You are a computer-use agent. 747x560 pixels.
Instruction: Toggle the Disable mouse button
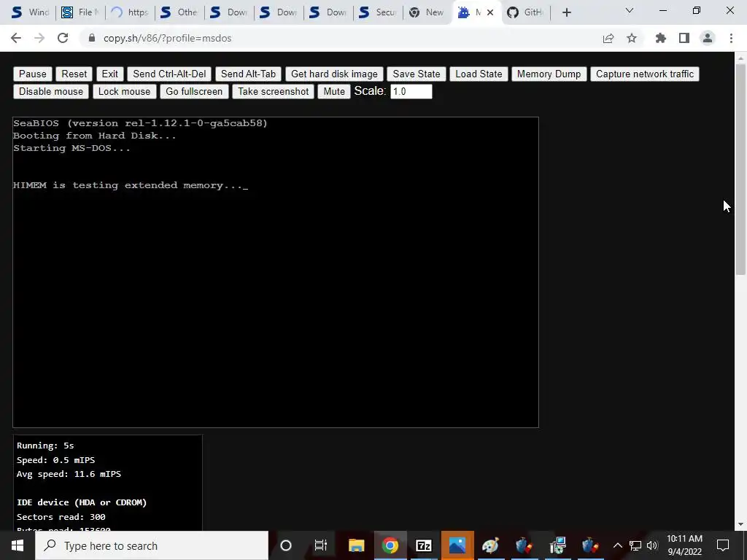51,91
